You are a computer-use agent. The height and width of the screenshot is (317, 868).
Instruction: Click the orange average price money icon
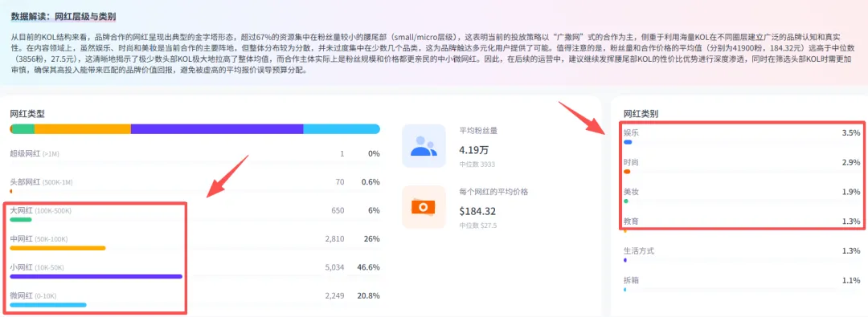coord(424,207)
